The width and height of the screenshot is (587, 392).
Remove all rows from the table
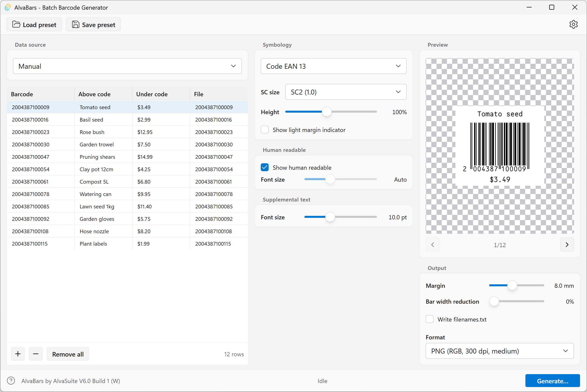pos(68,354)
